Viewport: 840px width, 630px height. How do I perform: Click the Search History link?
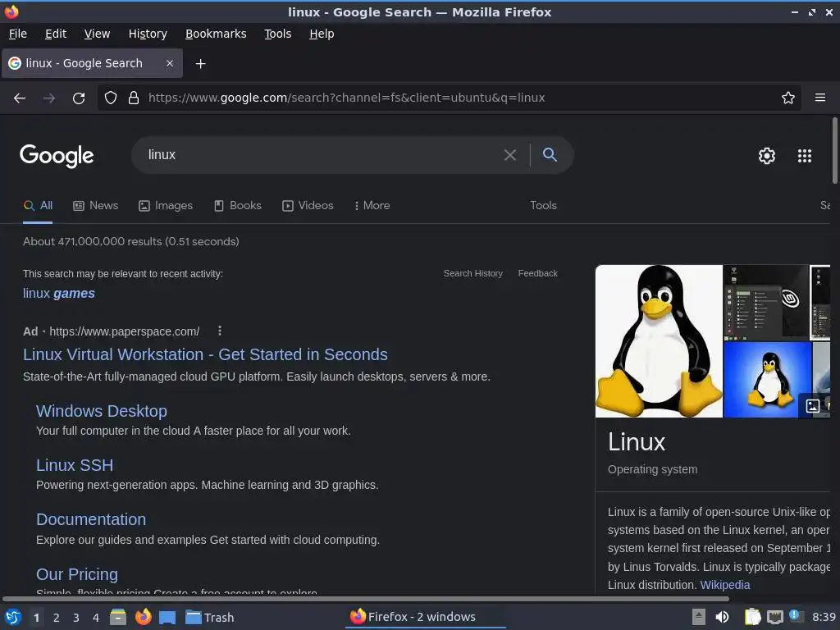(x=473, y=273)
